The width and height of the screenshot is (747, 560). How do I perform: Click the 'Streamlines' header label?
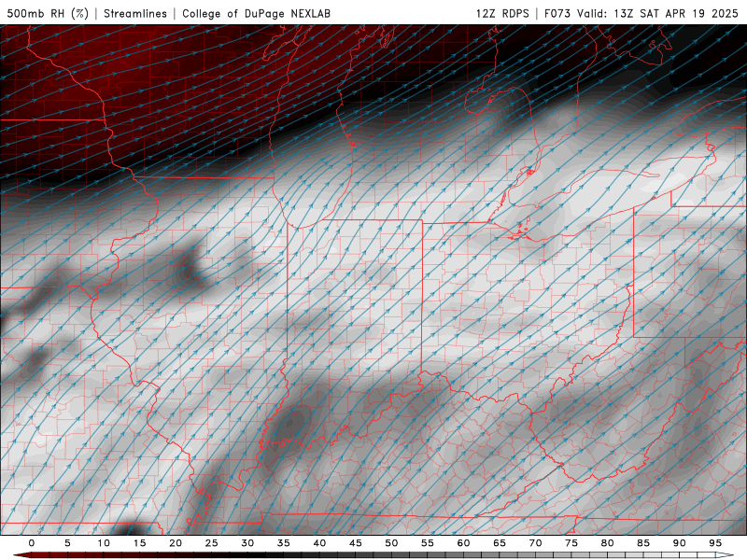point(135,13)
